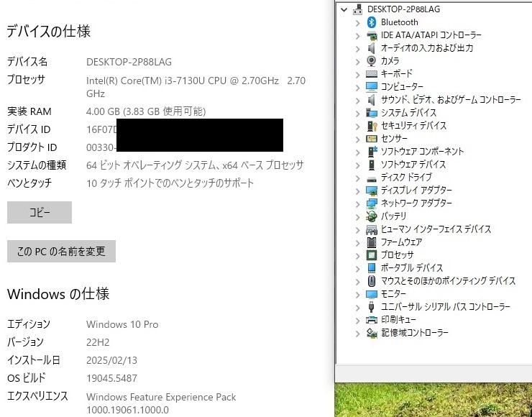Expand the 記憶域コントローラー category
Screen dimensions: 532x417
tap(357, 334)
